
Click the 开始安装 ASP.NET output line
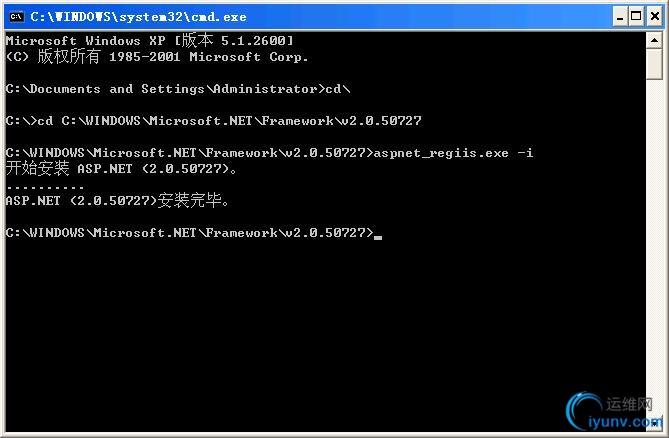point(121,168)
